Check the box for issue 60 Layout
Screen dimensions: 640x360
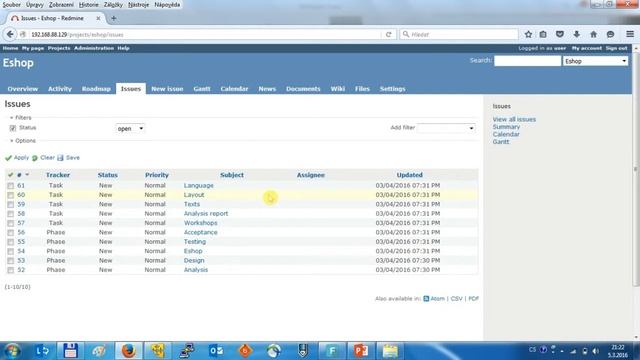11,195
